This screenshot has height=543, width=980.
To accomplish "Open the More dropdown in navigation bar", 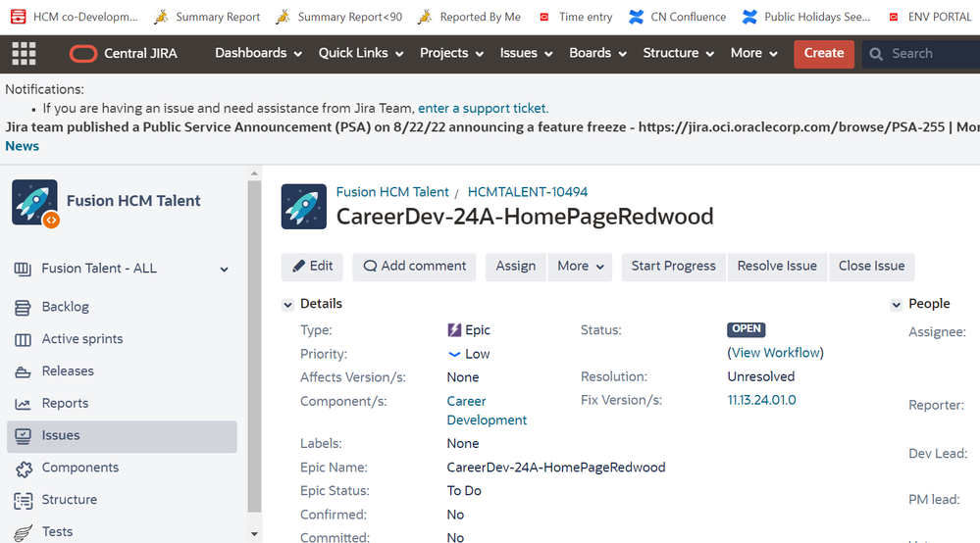I will pyautogui.click(x=753, y=54).
